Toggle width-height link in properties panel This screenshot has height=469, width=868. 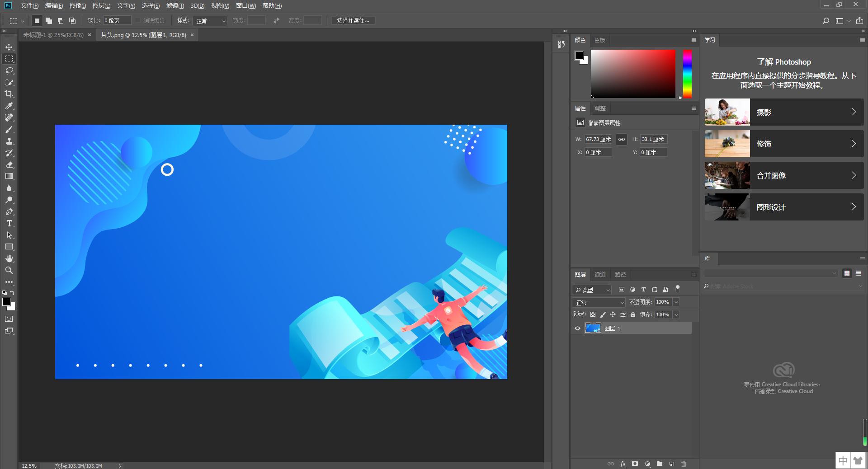pyautogui.click(x=622, y=139)
